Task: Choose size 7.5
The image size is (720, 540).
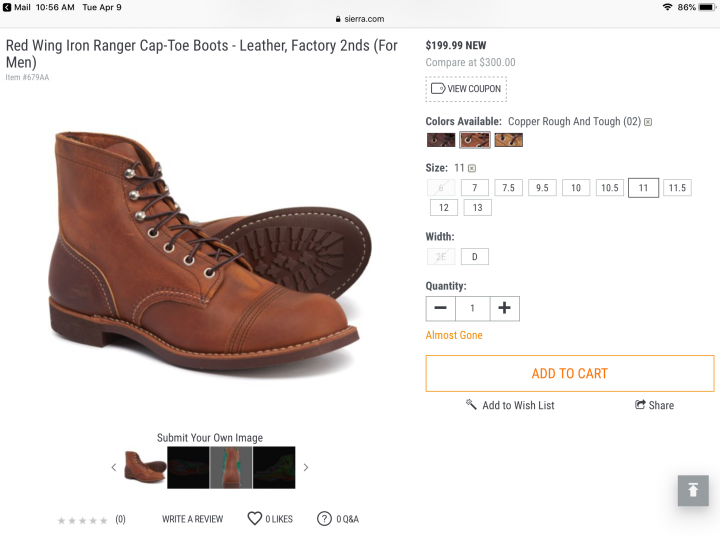Action: (x=508, y=188)
